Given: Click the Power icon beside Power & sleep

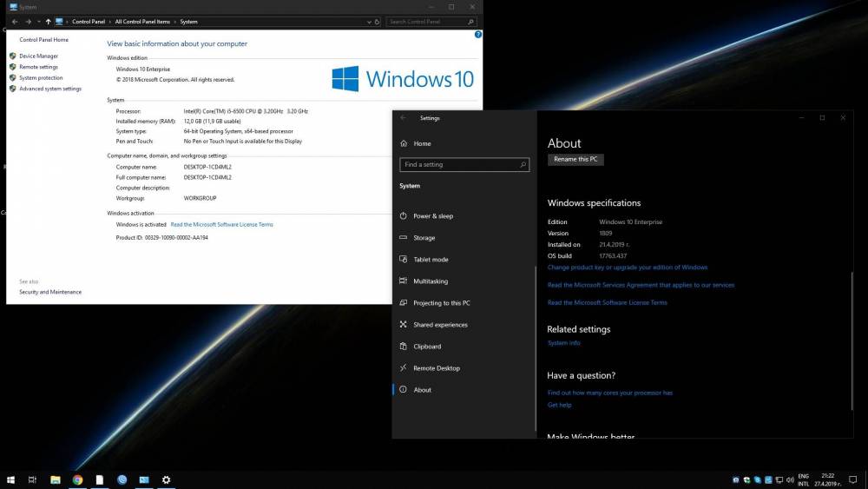Looking at the screenshot, I should coord(403,216).
